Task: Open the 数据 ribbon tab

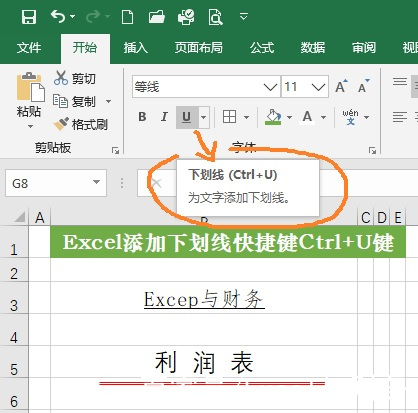Action: tap(313, 48)
